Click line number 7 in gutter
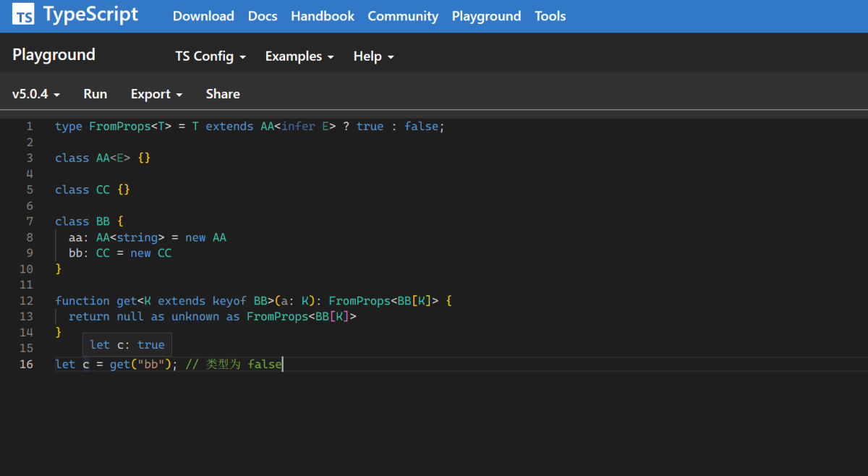The image size is (868, 476). click(x=29, y=221)
